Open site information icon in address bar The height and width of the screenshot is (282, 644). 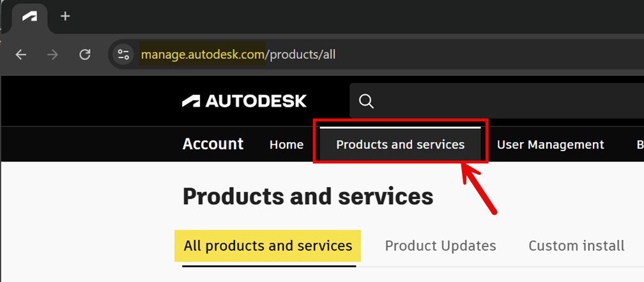pos(123,54)
